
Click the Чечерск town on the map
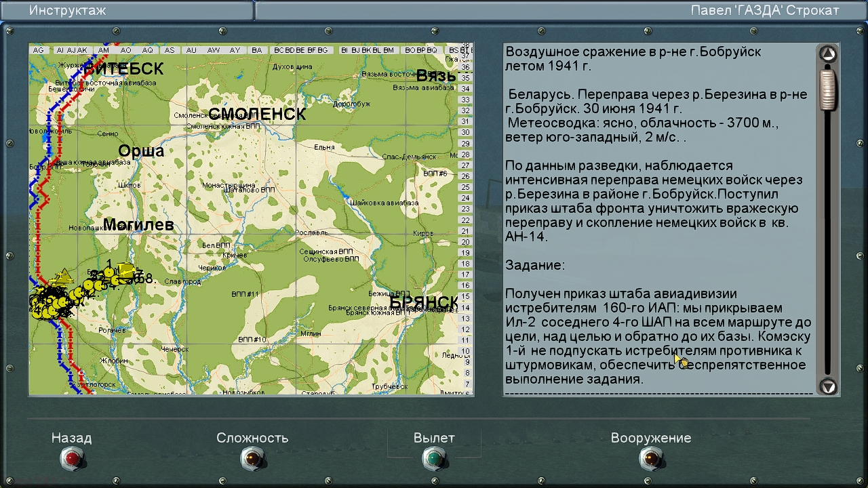pos(174,348)
